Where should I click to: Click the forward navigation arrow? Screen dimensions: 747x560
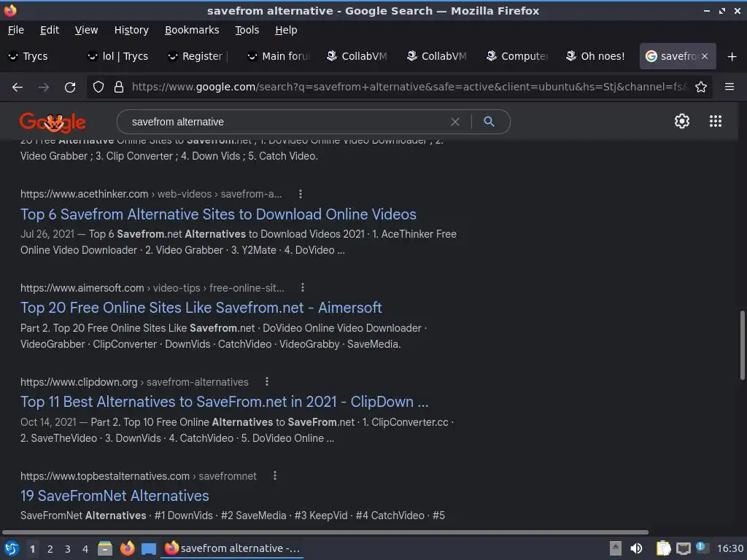point(43,87)
